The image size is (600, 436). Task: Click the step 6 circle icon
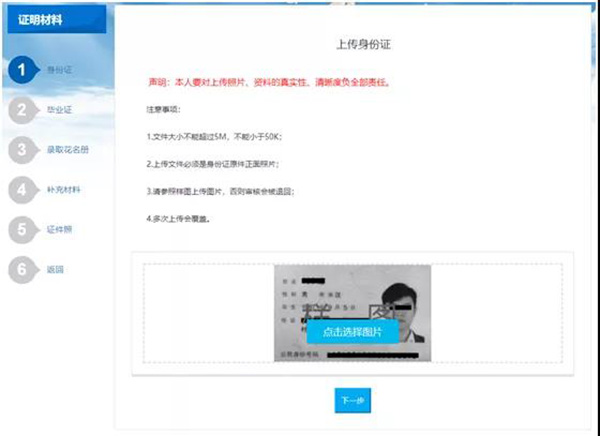point(22,269)
